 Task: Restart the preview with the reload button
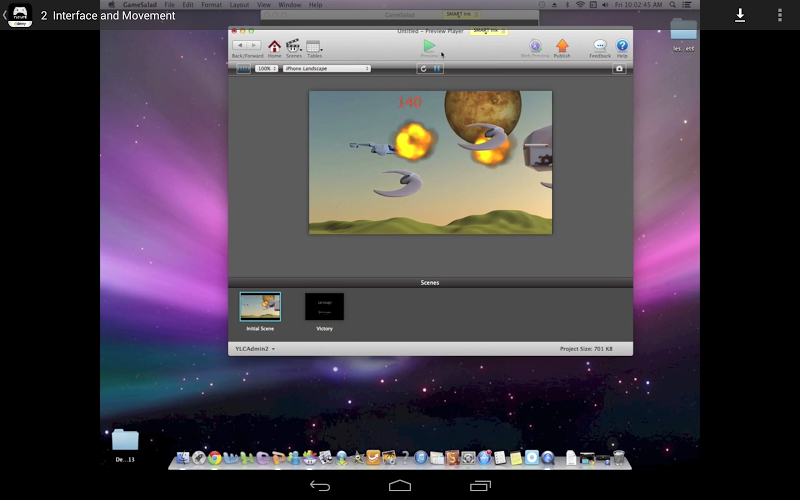(424, 69)
